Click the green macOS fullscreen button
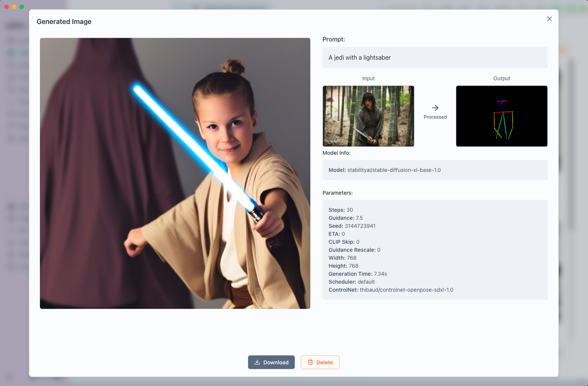 22,7
